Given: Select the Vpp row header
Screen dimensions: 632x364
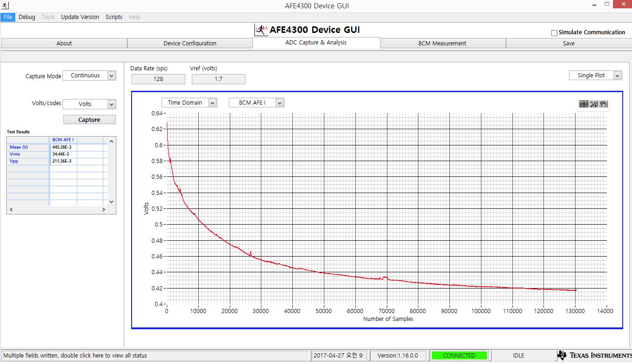Looking at the screenshot, I should point(28,161).
